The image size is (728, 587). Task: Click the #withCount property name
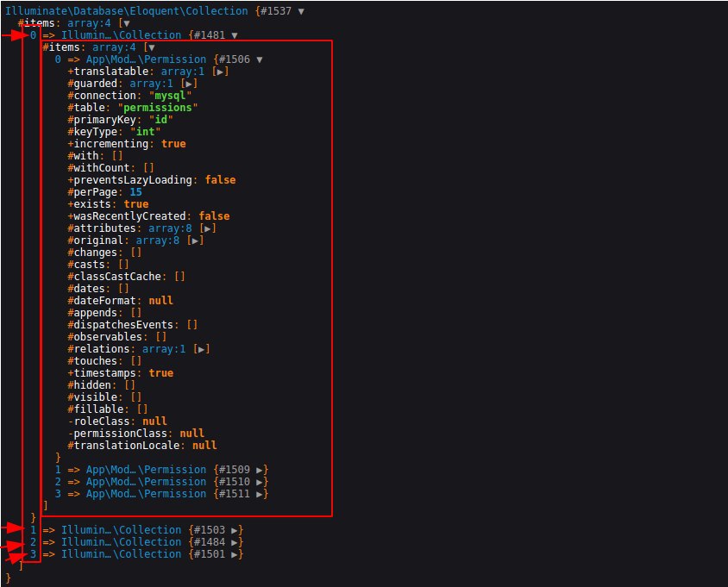pos(98,168)
